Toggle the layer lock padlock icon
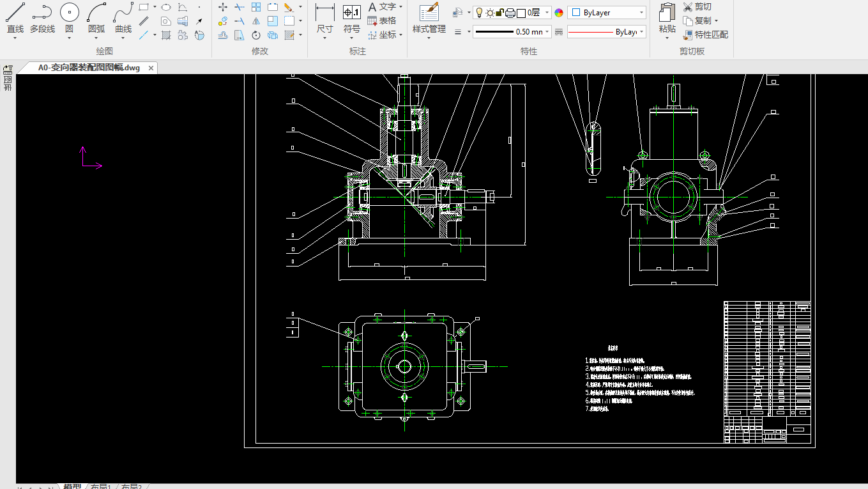 (500, 12)
